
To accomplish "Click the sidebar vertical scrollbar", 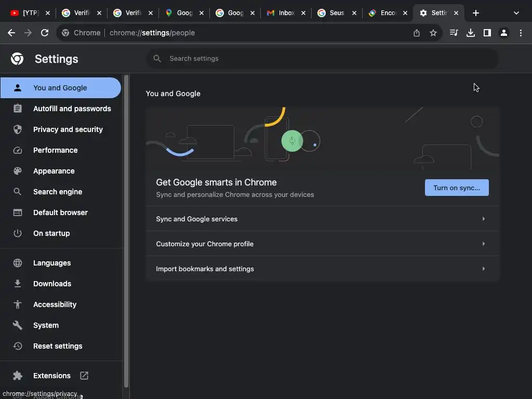I will pos(126,231).
